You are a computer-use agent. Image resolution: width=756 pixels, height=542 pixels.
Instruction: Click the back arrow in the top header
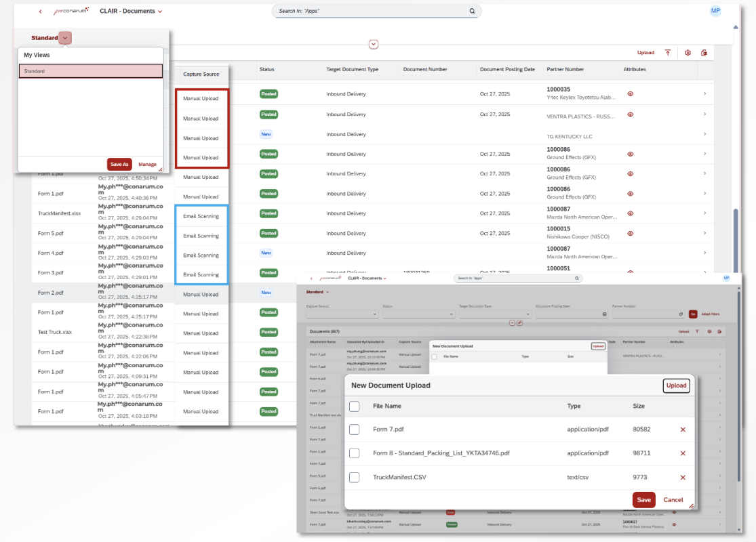[40, 12]
